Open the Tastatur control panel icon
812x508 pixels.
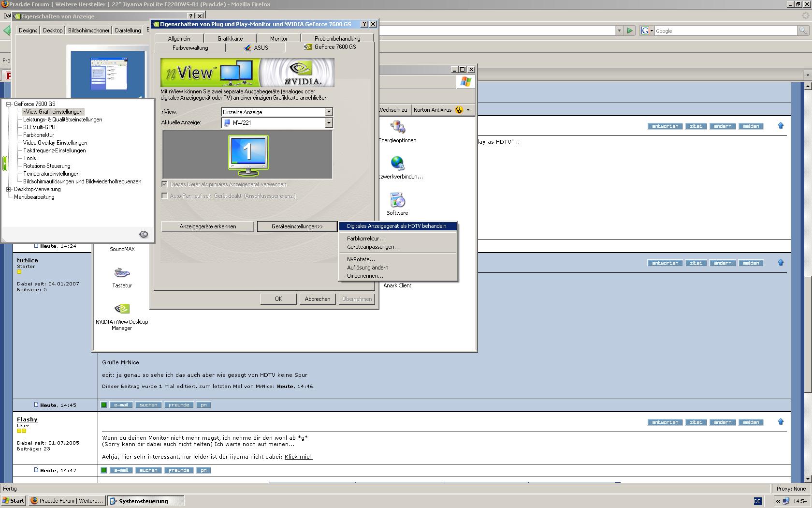122,274
